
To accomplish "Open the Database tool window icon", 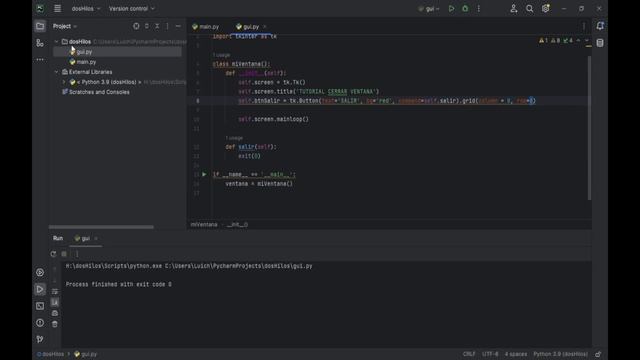I will tap(600, 43).
